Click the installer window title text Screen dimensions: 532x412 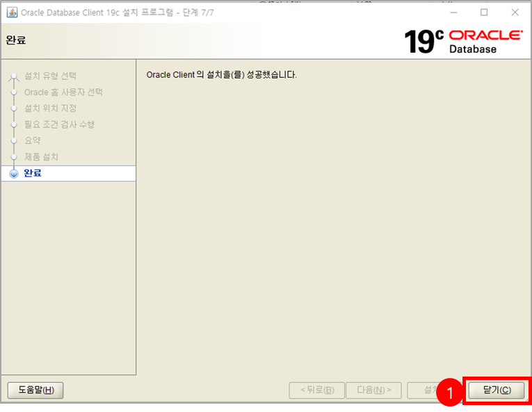click(x=118, y=13)
